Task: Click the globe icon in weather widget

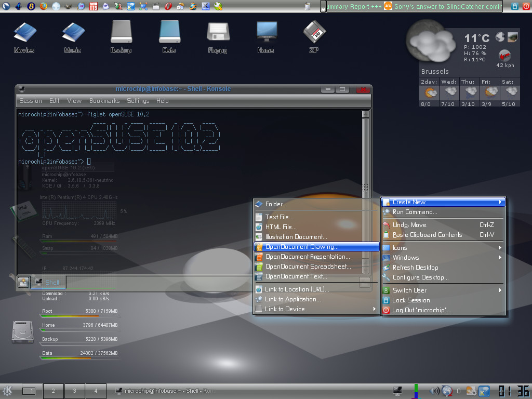Action: tap(500, 37)
